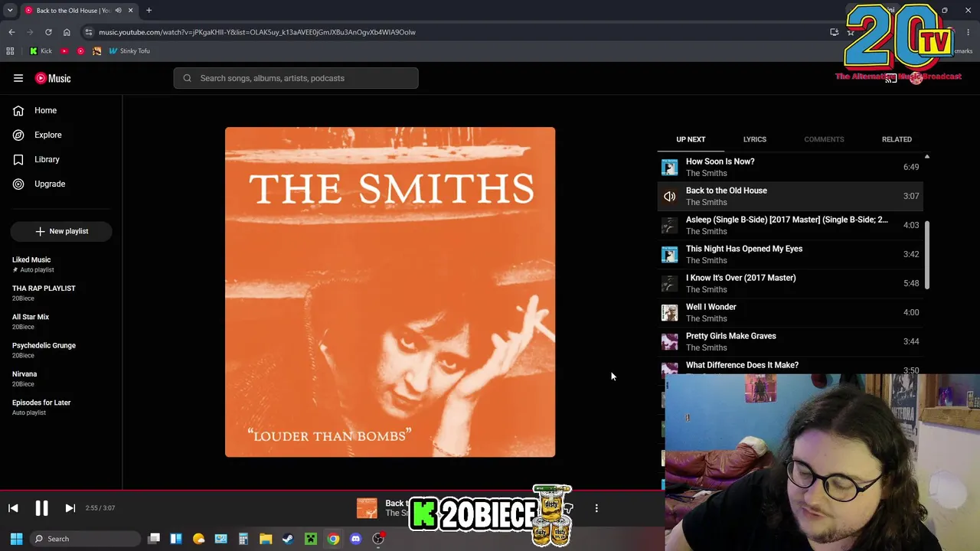Launch Steam from the taskbar
Screen dimensions: 980x551
pyautogui.click(x=288, y=539)
